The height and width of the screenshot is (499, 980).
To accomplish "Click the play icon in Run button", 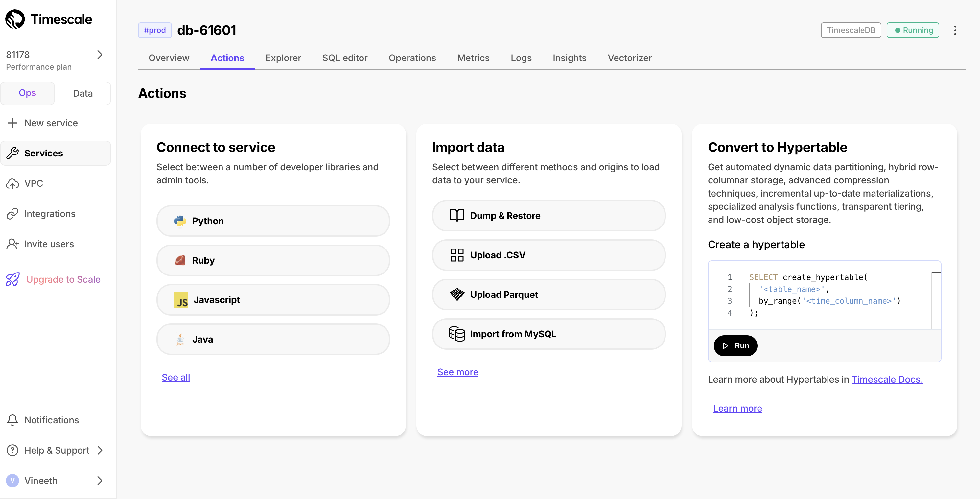I will [x=726, y=345].
